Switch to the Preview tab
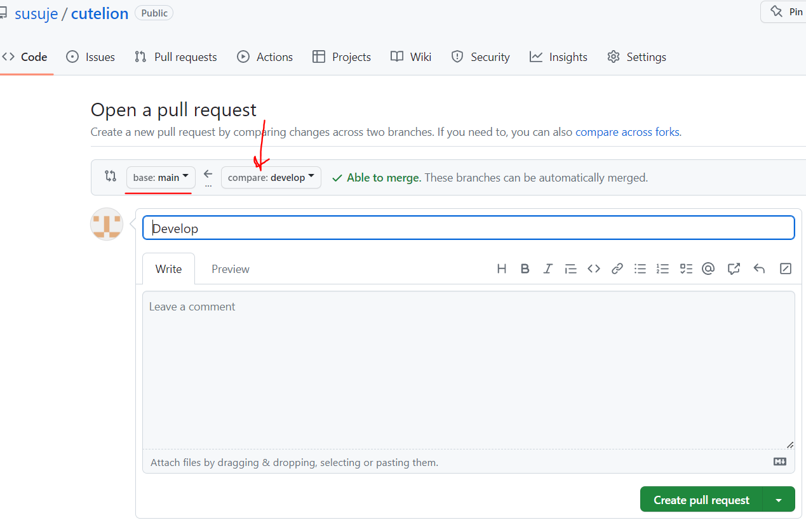 [231, 269]
